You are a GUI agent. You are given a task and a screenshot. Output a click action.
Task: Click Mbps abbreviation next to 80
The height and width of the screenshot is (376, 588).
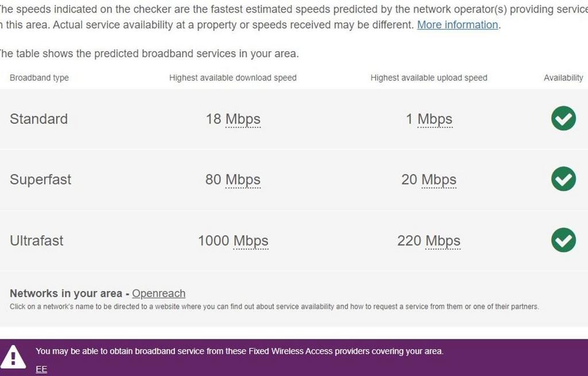[x=243, y=180]
